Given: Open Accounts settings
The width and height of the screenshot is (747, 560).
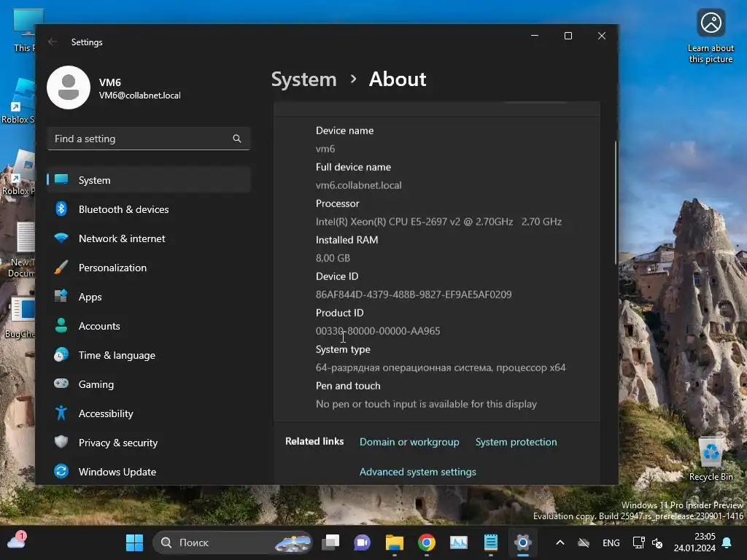Looking at the screenshot, I should click(149, 326).
